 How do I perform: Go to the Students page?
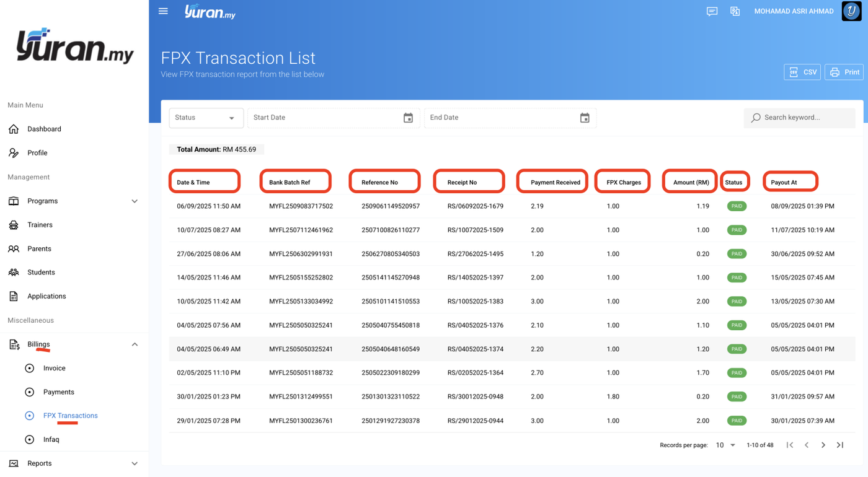pos(41,273)
